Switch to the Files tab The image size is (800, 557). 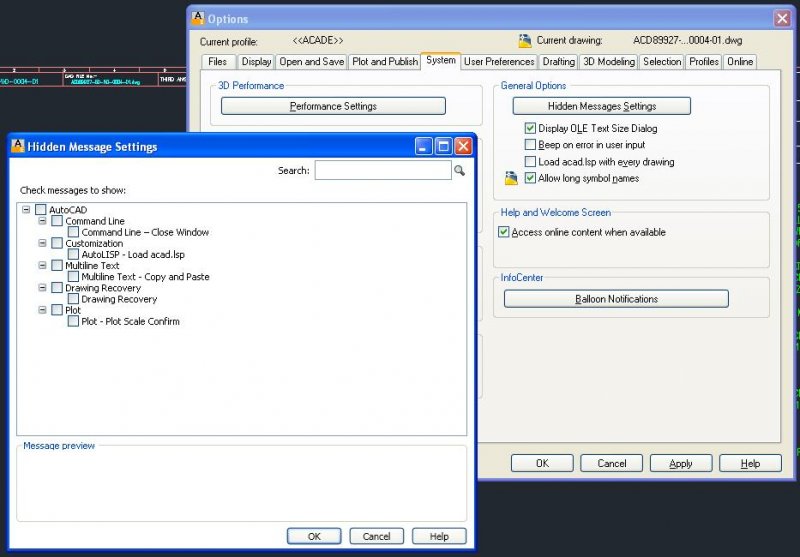point(218,62)
